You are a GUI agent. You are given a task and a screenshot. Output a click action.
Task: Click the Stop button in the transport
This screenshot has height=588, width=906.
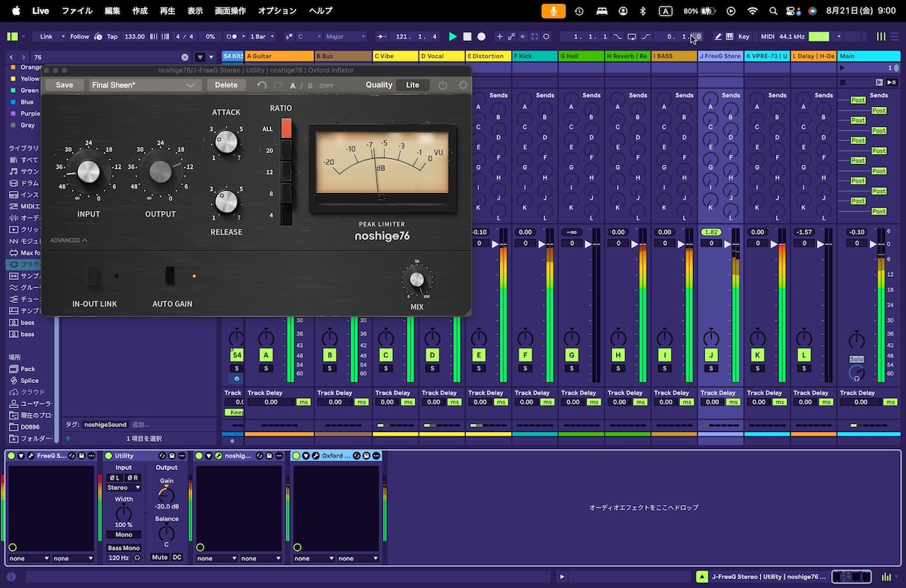pos(467,36)
